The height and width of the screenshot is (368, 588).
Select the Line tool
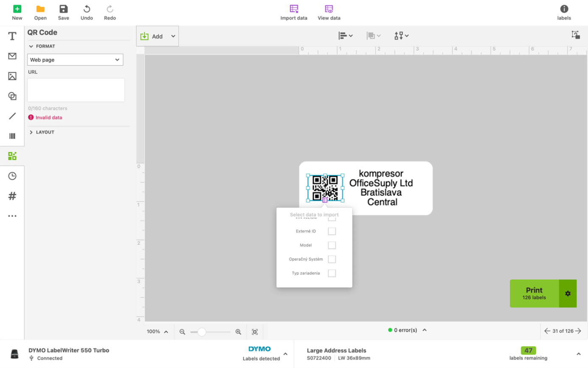point(12,116)
